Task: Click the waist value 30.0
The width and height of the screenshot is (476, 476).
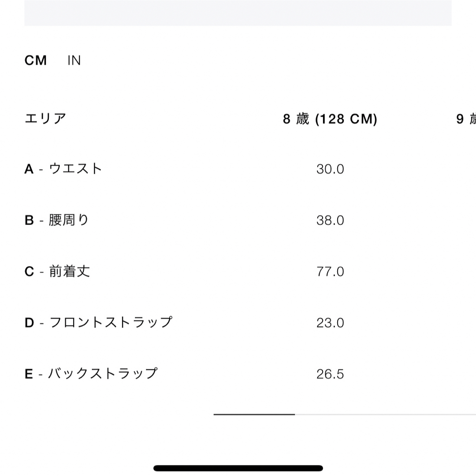Action: coord(330,169)
